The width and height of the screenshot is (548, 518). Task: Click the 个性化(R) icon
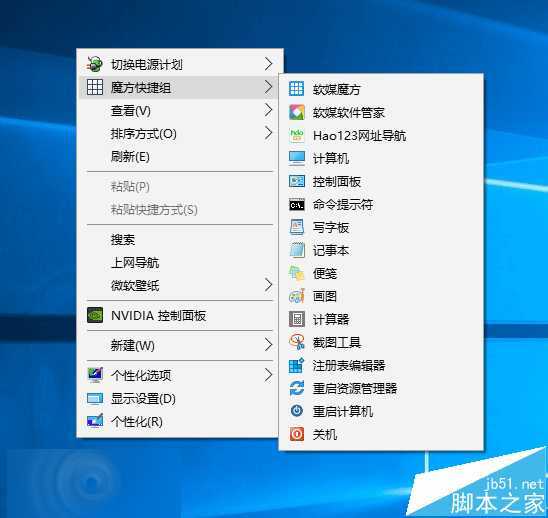click(x=95, y=421)
